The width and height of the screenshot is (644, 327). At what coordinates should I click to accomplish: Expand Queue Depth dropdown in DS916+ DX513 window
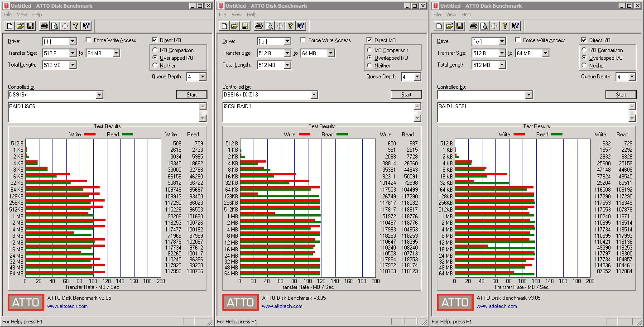(417, 77)
